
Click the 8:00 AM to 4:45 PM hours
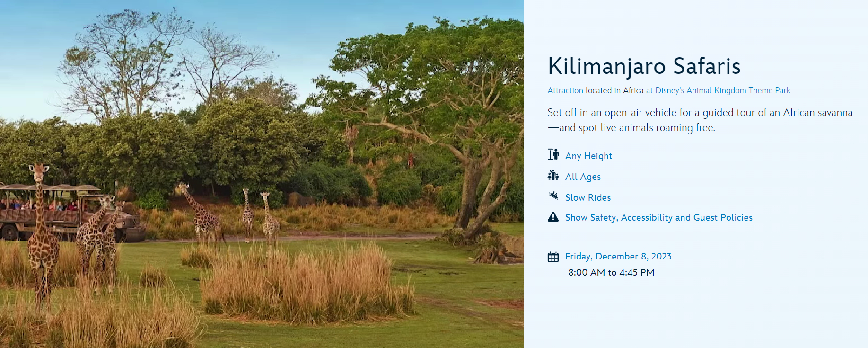point(611,272)
